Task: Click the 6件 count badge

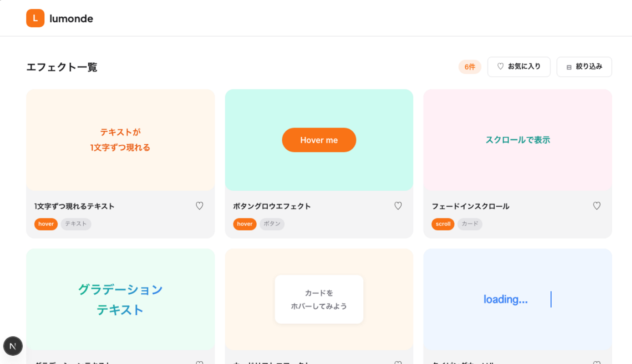Action: click(470, 67)
